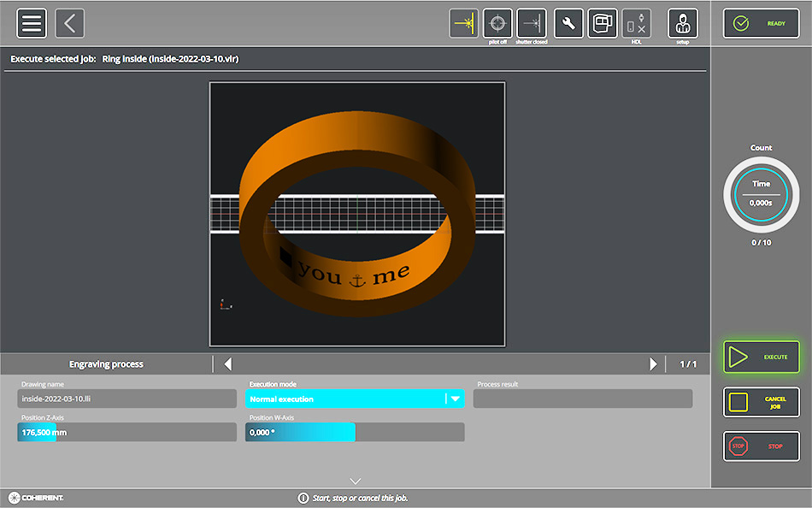Select the Engraving process tab
Image resolution: width=812 pixels, height=508 pixels.
pyautogui.click(x=107, y=364)
